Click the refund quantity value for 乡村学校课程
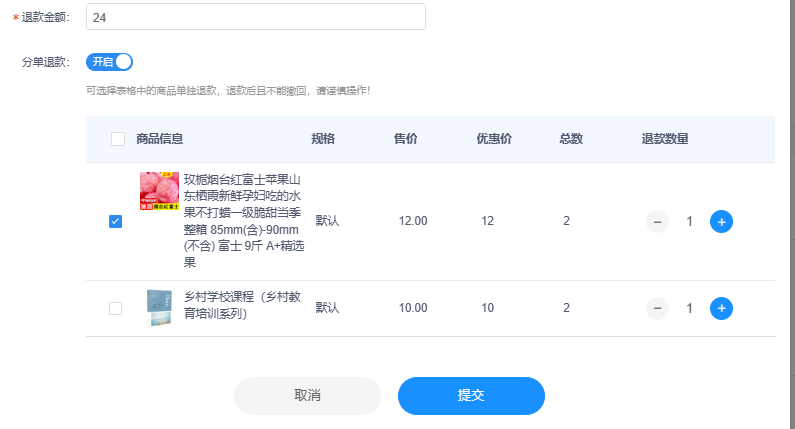 click(x=689, y=308)
